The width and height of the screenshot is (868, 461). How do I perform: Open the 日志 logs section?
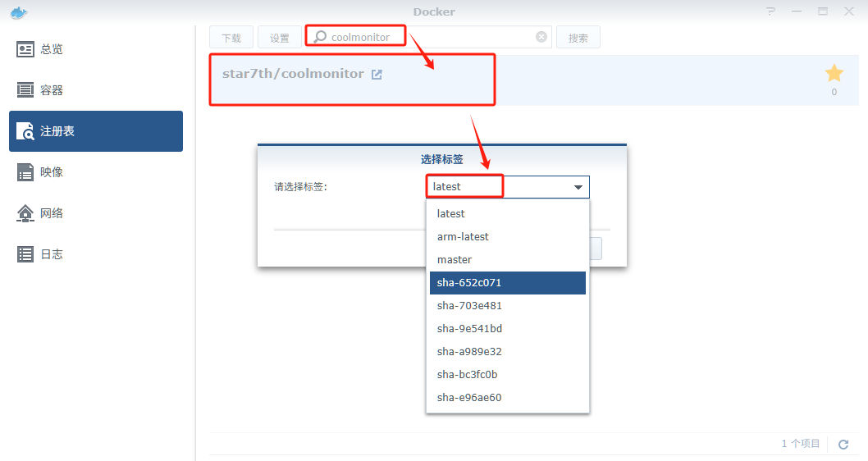click(96, 254)
